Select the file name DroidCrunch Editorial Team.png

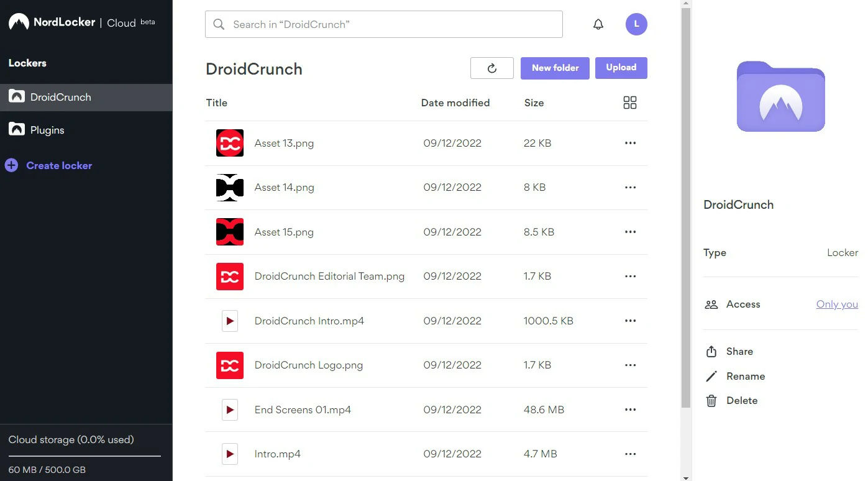[x=329, y=276]
